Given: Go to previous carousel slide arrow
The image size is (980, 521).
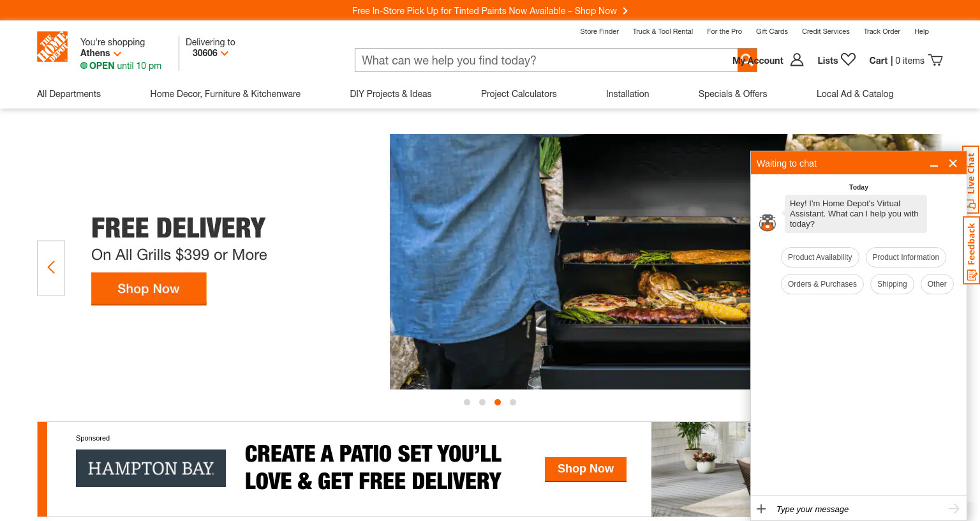Looking at the screenshot, I should coord(51,268).
